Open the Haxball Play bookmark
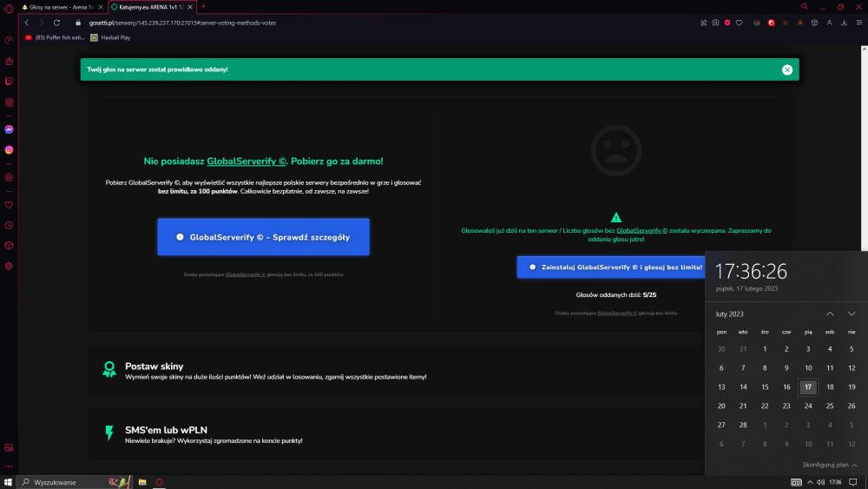The image size is (868, 489). coord(111,37)
